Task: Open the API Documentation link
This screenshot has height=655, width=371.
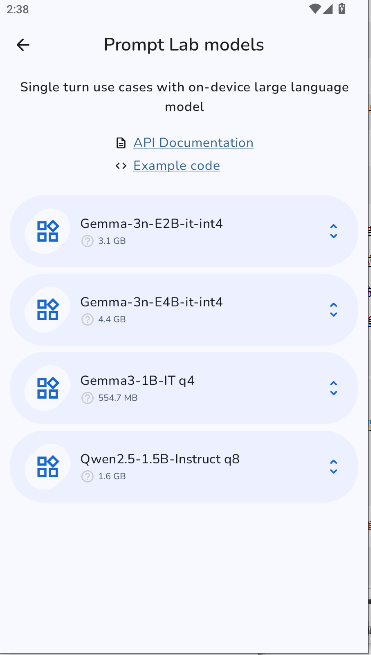Action: (x=193, y=143)
